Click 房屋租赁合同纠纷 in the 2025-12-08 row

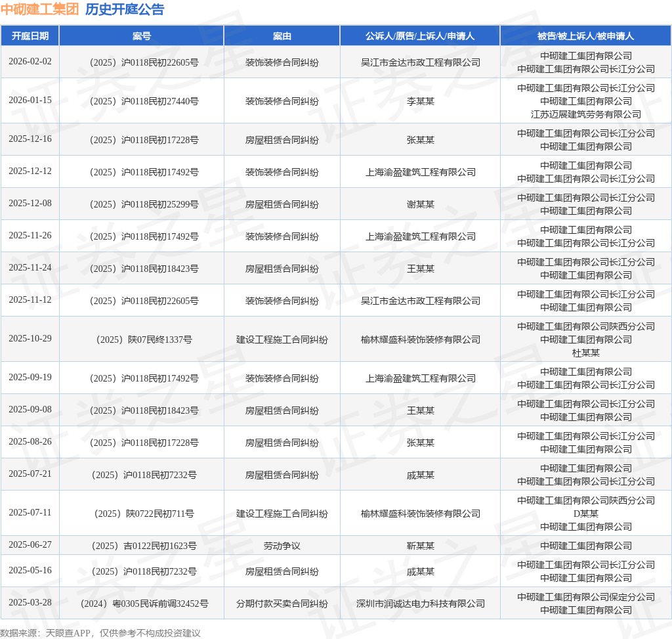point(282,204)
